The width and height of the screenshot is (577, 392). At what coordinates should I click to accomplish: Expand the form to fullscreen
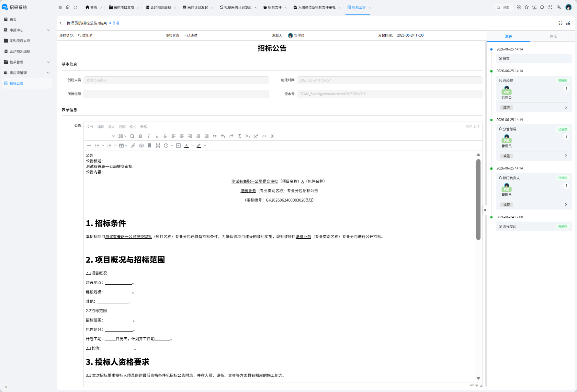click(x=560, y=23)
